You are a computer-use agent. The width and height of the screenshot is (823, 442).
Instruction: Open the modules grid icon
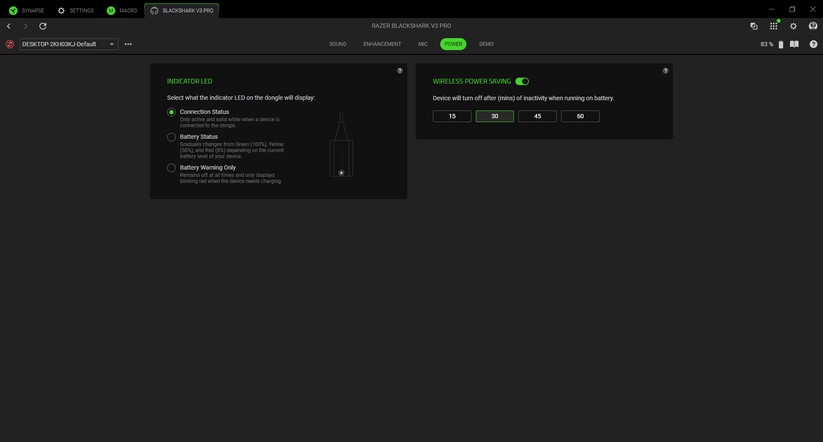[x=774, y=26]
